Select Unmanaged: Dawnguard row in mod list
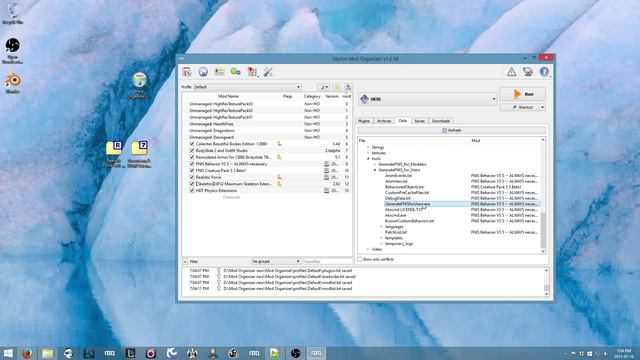Screen dimensions: 640x360 [267, 137]
